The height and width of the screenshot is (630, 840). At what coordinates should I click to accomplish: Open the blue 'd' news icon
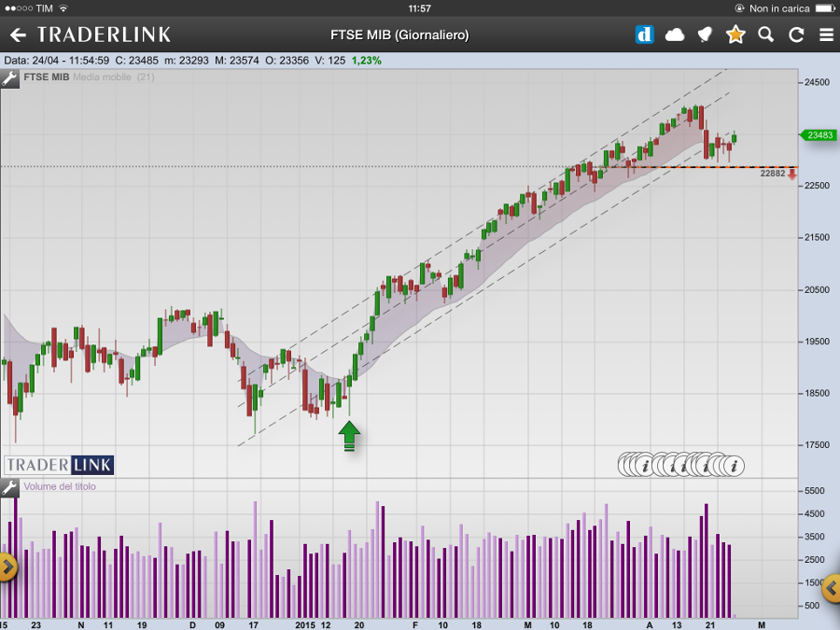(644, 35)
